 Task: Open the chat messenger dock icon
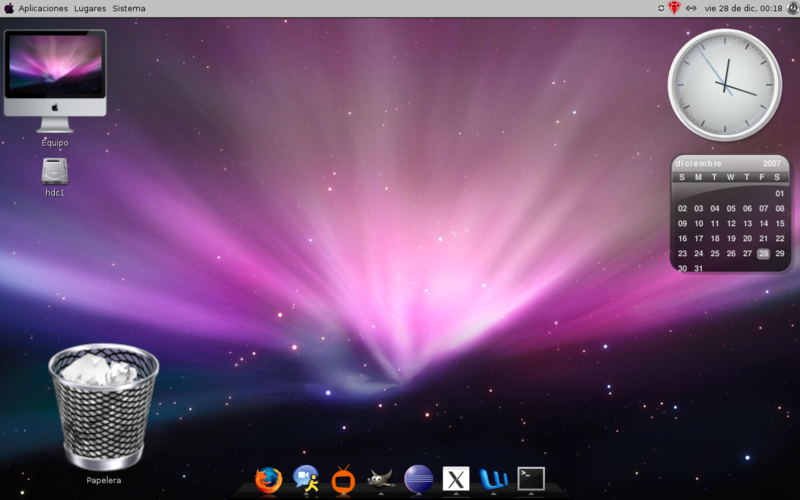click(x=306, y=479)
